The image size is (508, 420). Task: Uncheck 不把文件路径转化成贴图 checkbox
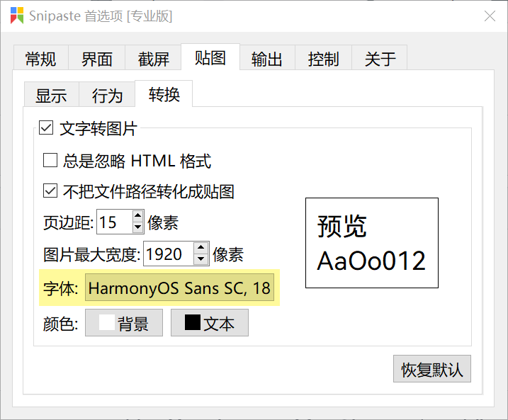[x=50, y=191]
